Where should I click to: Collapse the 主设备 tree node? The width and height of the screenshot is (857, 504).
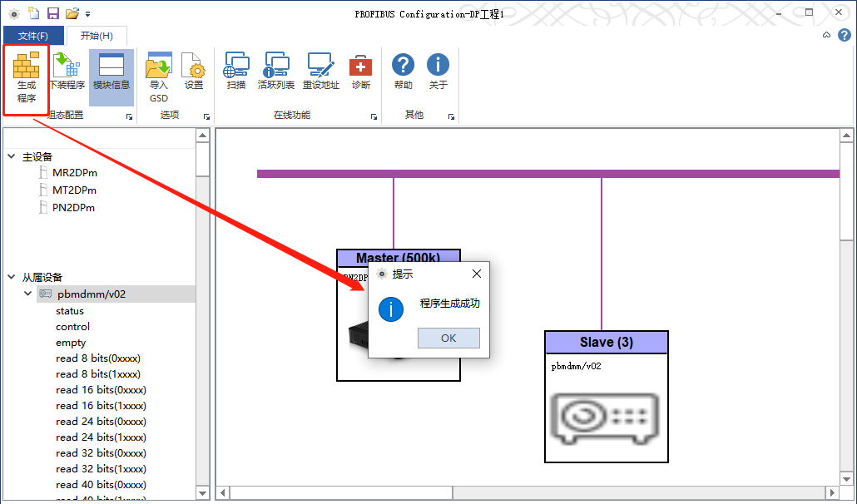12,156
